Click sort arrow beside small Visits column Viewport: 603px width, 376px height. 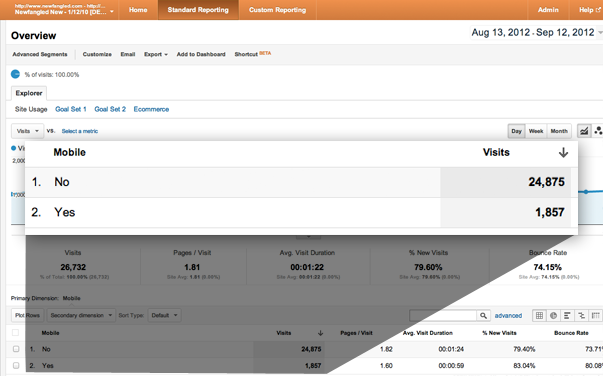click(320, 333)
